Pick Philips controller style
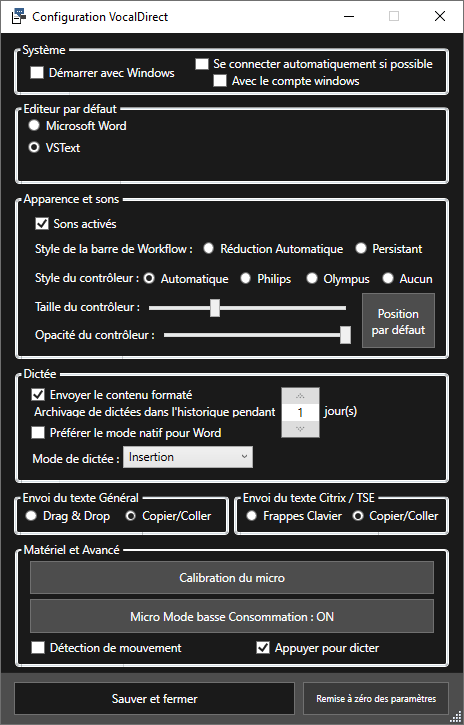The image size is (464, 725). pyautogui.click(x=246, y=278)
